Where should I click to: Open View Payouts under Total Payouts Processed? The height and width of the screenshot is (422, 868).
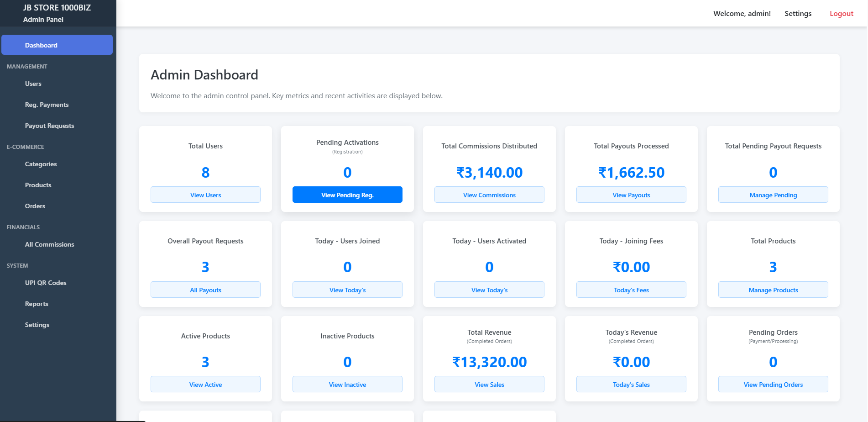point(631,195)
